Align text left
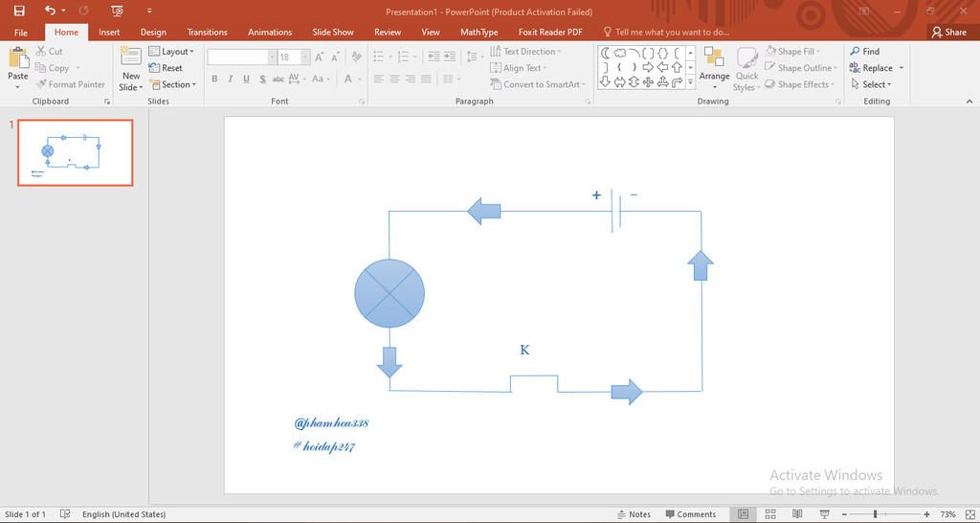The image size is (980, 523). coord(379,79)
